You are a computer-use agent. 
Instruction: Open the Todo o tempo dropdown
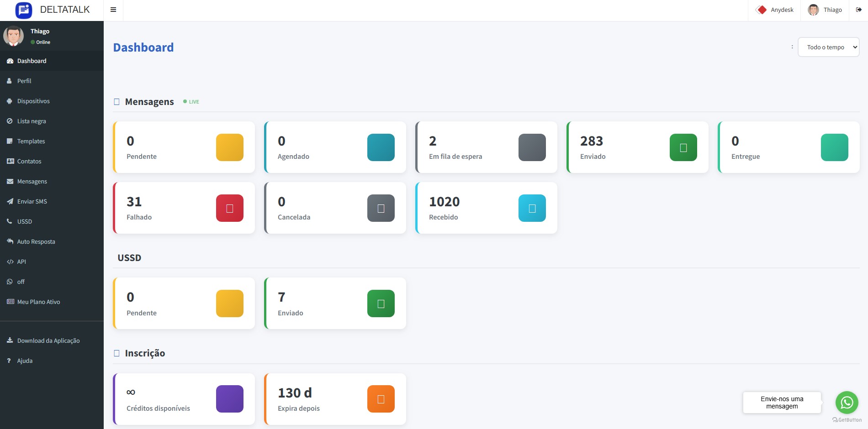(828, 47)
